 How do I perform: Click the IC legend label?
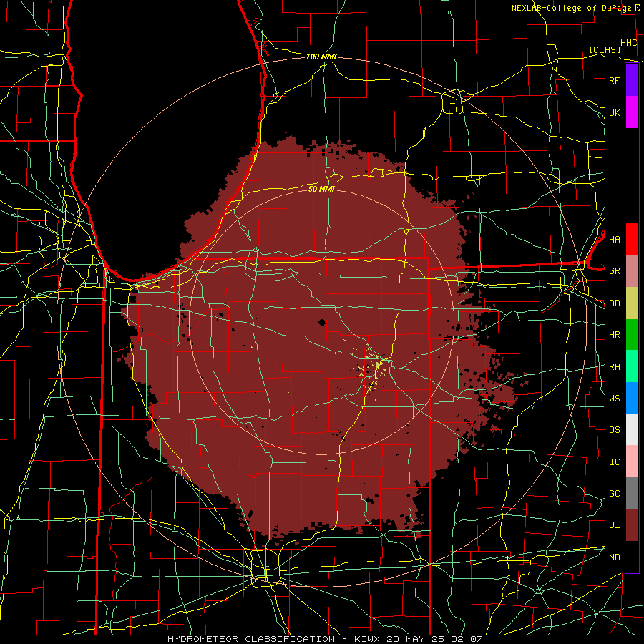coord(614,462)
